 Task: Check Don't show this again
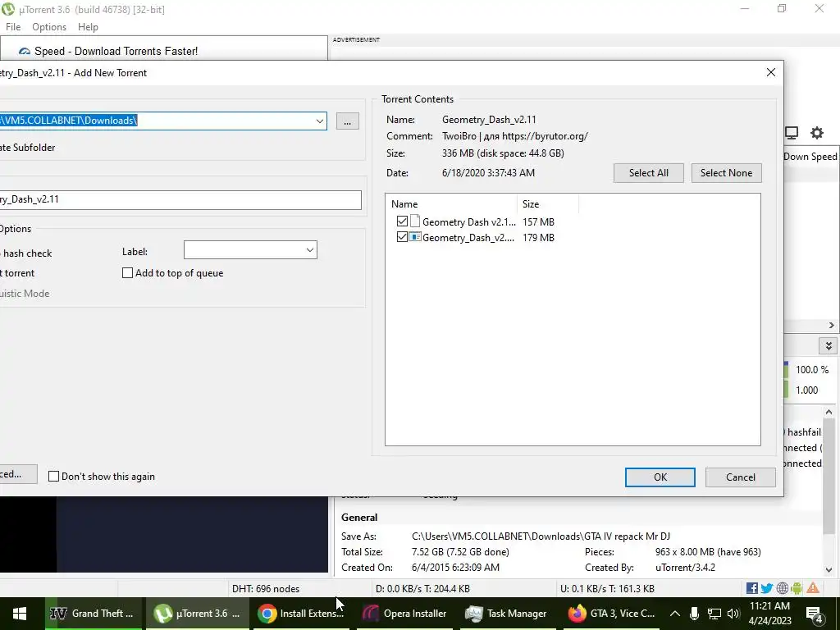point(53,477)
